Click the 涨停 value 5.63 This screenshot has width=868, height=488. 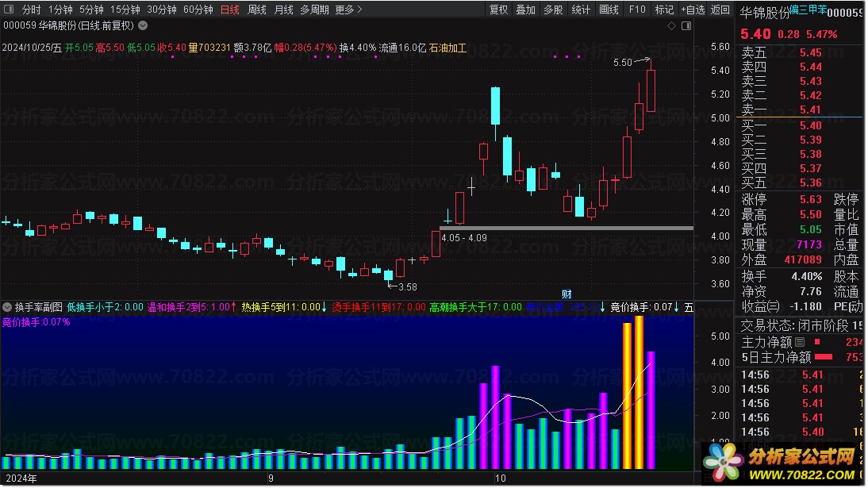[x=810, y=199]
